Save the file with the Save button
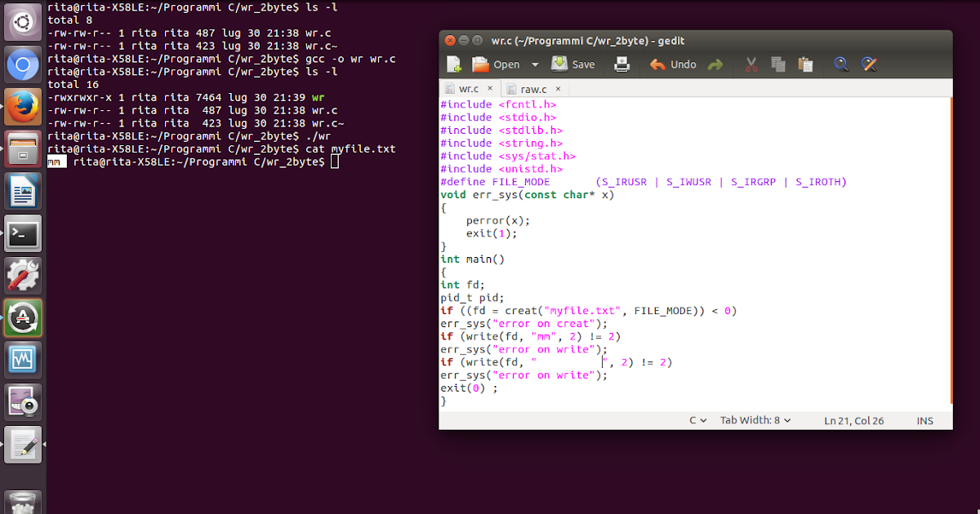Viewport: 980px width, 514px height. pos(572,63)
